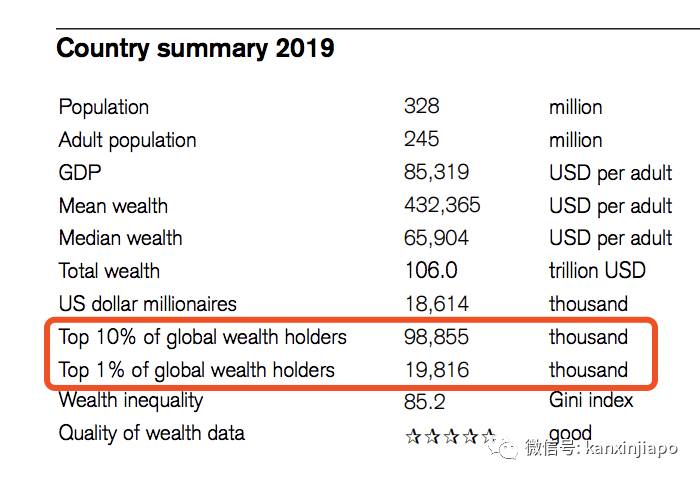Select the 'Population' row label
700x480 pixels.
click(104, 107)
